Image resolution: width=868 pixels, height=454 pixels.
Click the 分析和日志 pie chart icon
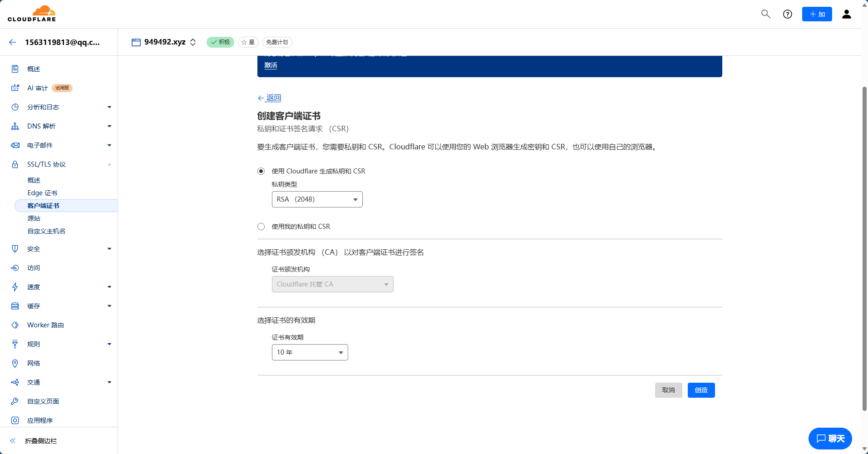[x=15, y=107]
